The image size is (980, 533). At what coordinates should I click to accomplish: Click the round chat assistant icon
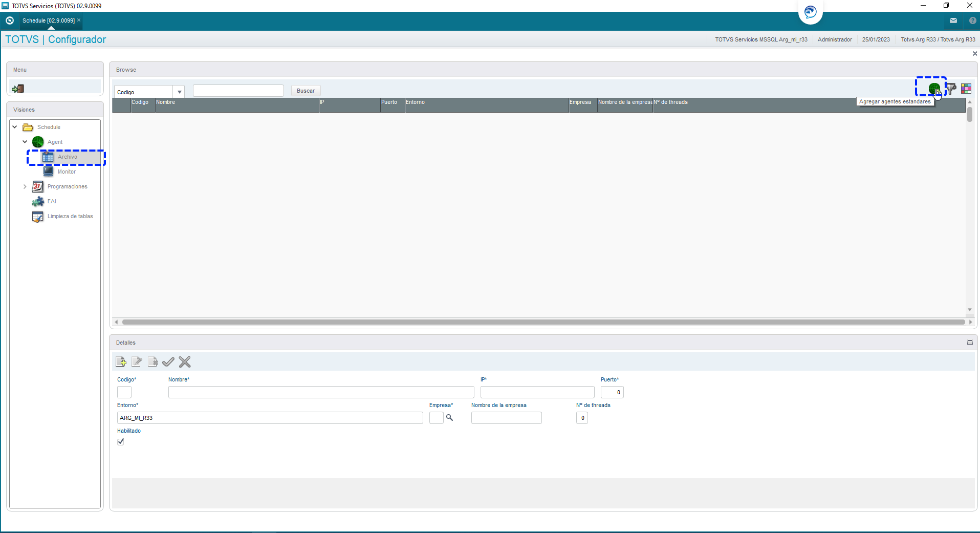[x=810, y=12]
